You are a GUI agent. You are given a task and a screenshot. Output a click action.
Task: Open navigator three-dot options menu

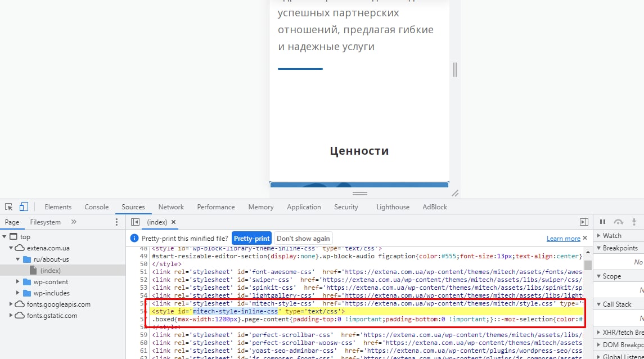tap(116, 222)
